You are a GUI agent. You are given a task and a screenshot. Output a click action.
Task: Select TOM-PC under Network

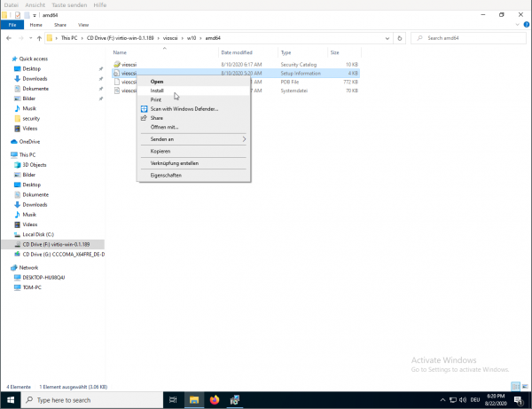[35, 287]
